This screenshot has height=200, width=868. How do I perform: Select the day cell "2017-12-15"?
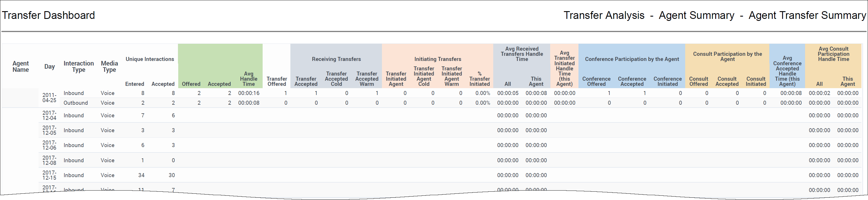(x=49, y=175)
